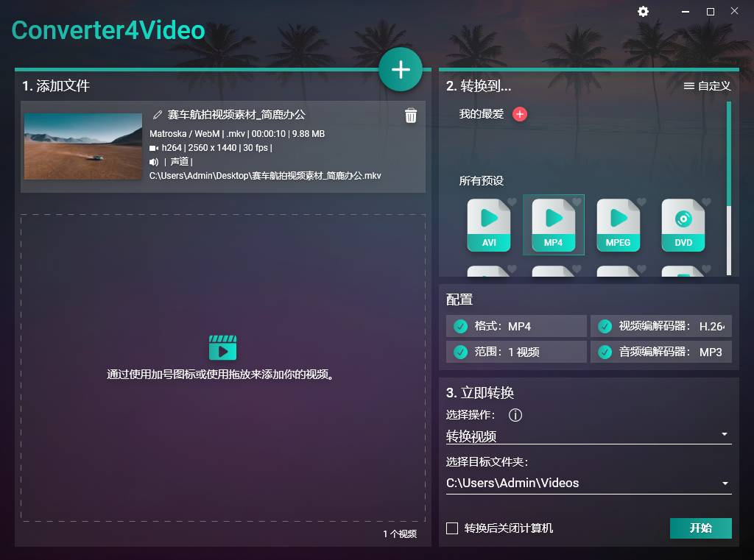View info next to 选择操作
Screen dimensions: 754x560
pyautogui.click(x=515, y=415)
